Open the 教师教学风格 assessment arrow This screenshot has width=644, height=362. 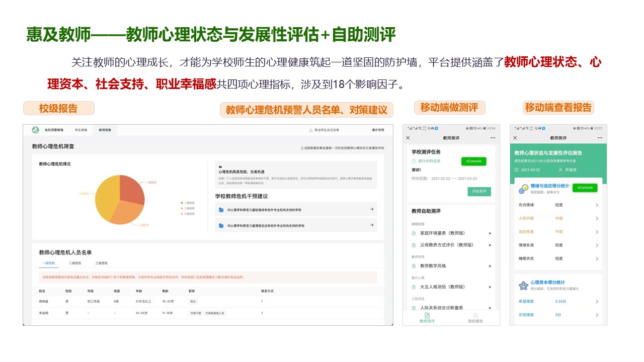(x=490, y=266)
